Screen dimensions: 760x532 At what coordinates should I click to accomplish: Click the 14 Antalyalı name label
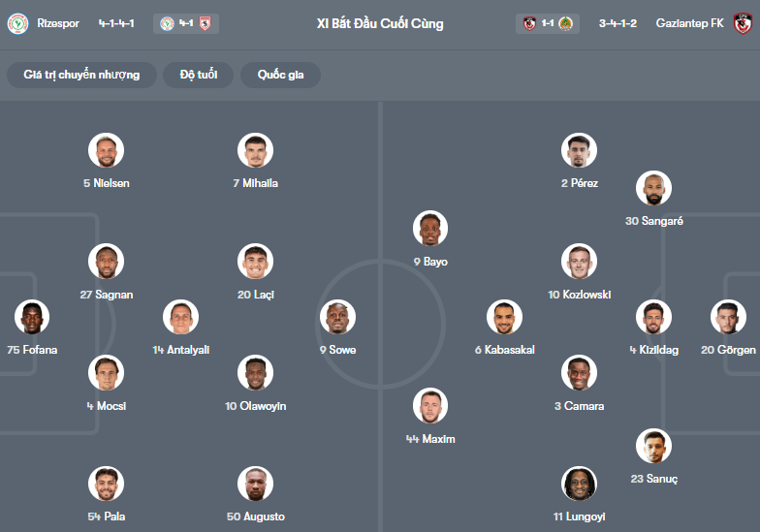[x=180, y=350]
